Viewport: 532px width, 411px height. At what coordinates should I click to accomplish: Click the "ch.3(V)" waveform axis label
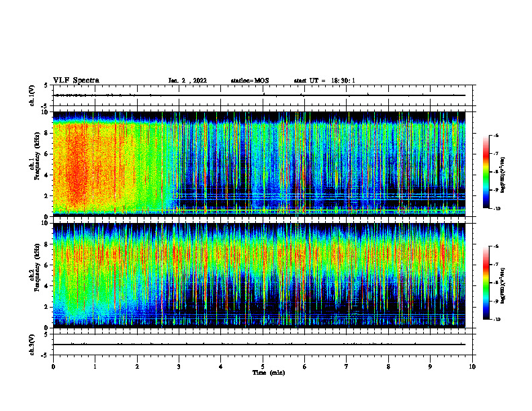pos(32,345)
